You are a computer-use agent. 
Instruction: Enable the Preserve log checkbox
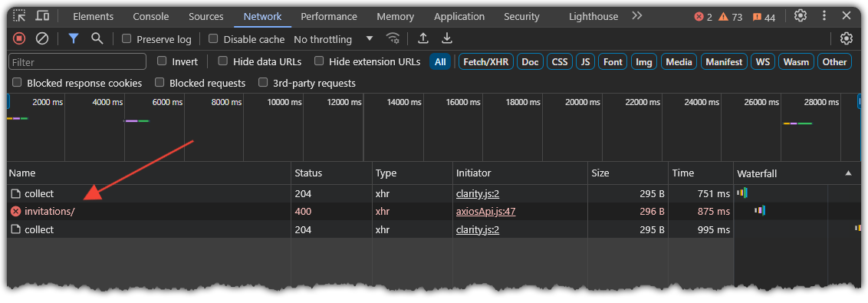pos(127,39)
